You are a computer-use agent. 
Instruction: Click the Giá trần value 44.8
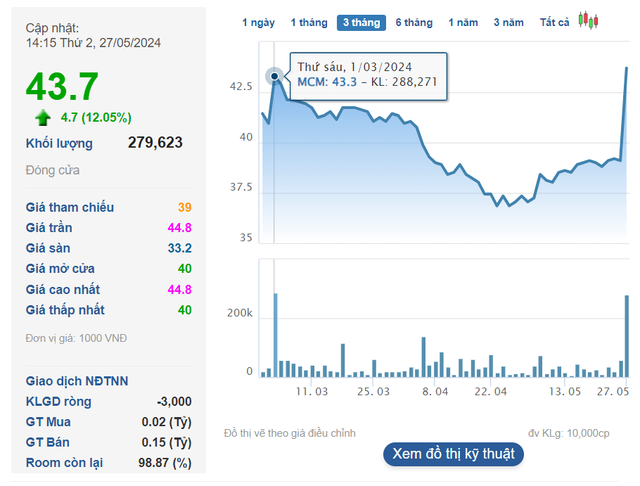(x=180, y=228)
